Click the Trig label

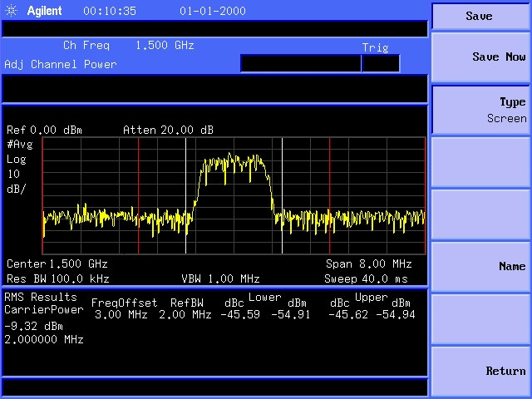click(x=375, y=48)
